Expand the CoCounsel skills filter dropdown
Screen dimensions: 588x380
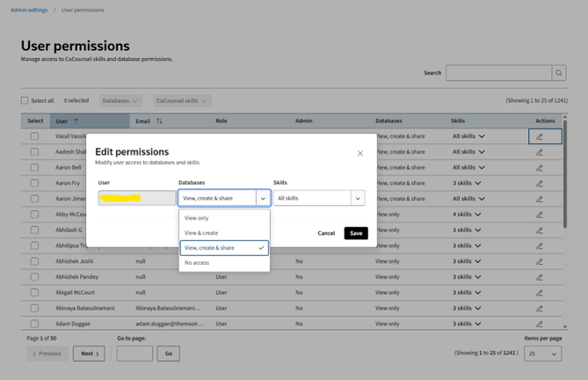(182, 101)
